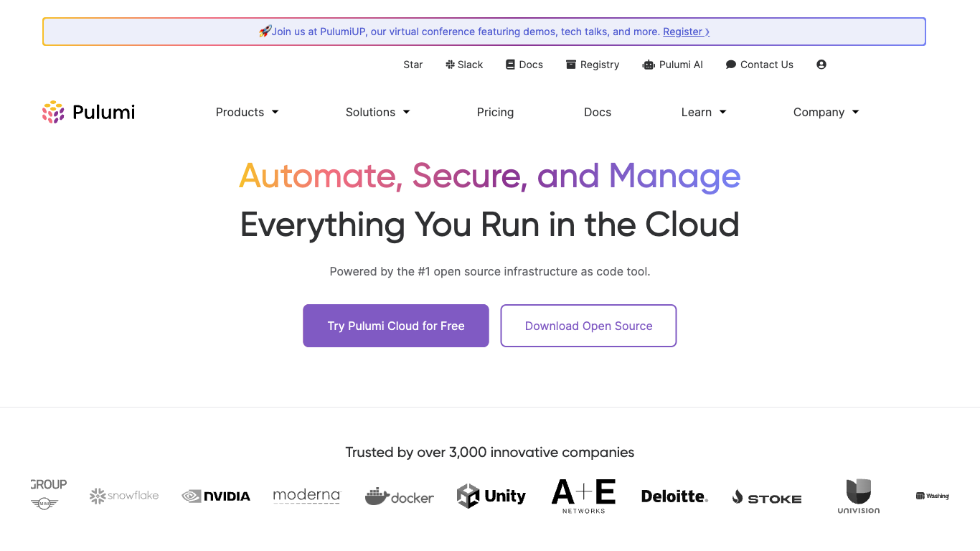Click the Washington logo at the right edge
The image size is (980, 551).
[x=933, y=496]
